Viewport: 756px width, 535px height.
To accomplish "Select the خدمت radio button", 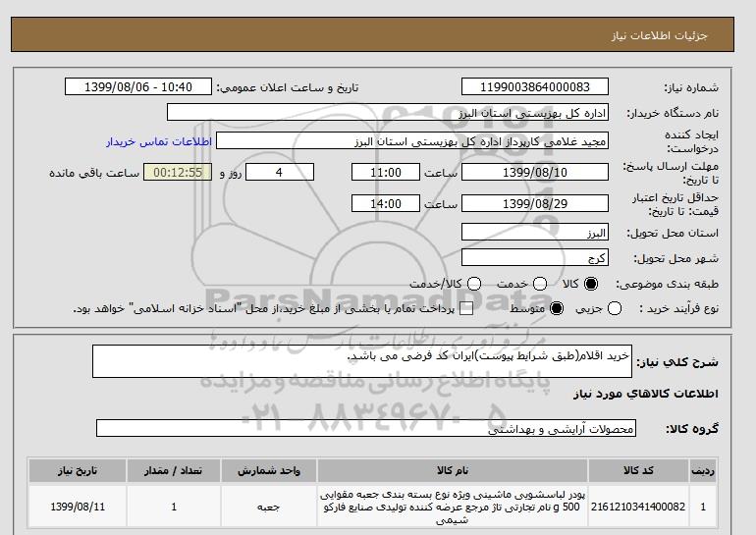I will (x=540, y=284).
